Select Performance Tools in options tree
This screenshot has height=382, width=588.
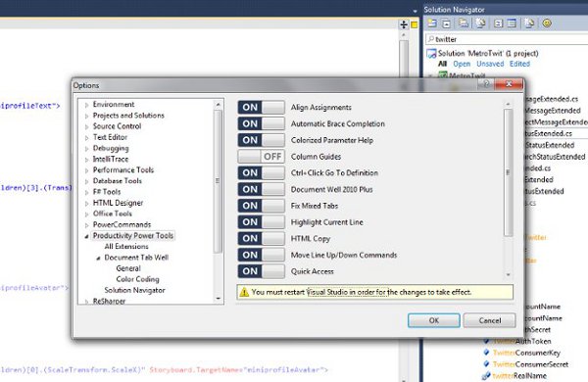tap(123, 169)
